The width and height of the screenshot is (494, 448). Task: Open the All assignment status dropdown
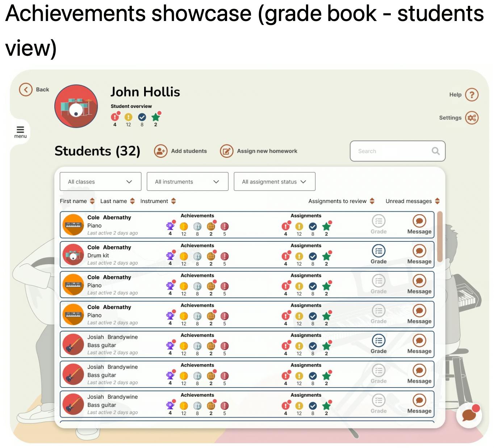point(274,182)
